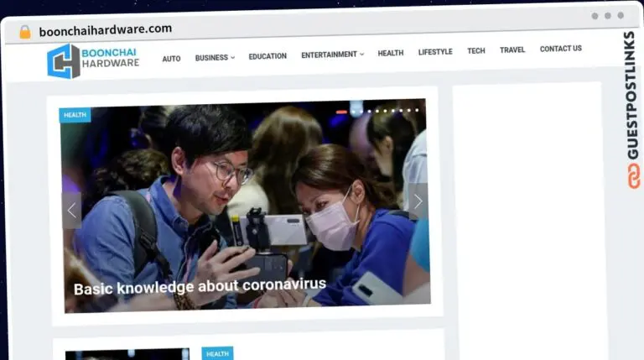Image resolution: width=644 pixels, height=360 pixels.
Task: Click the coronavirus slider photo
Action: point(245,206)
